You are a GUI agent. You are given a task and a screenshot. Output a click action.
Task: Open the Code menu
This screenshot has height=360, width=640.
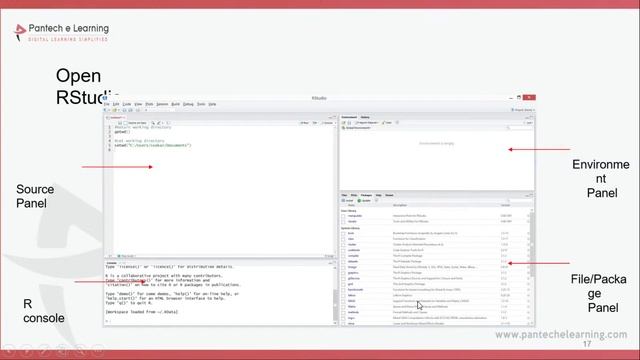tap(127, 104)
